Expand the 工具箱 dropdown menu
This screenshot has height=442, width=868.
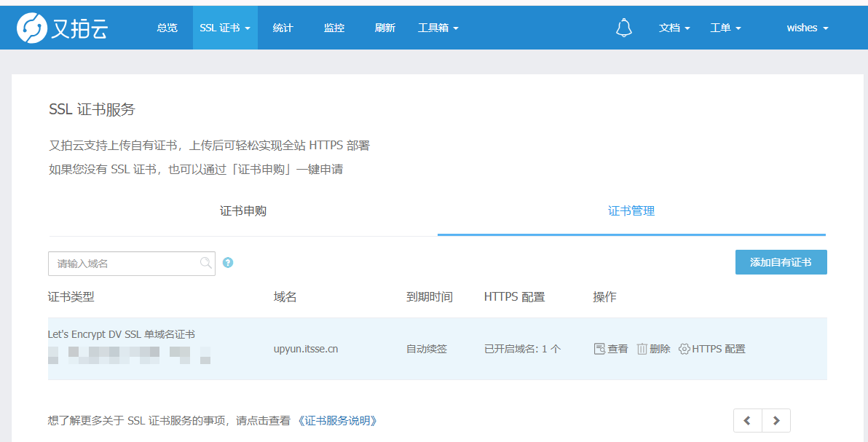point(438,28)
